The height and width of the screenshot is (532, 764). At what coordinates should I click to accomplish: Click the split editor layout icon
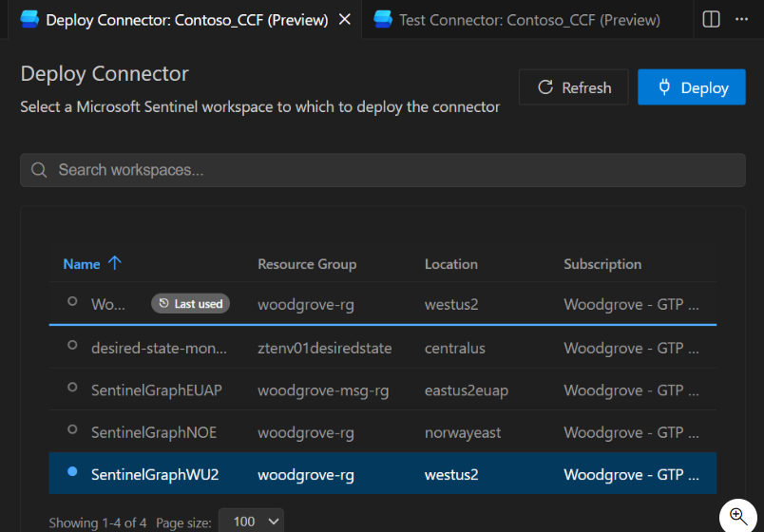coord(711,19)
